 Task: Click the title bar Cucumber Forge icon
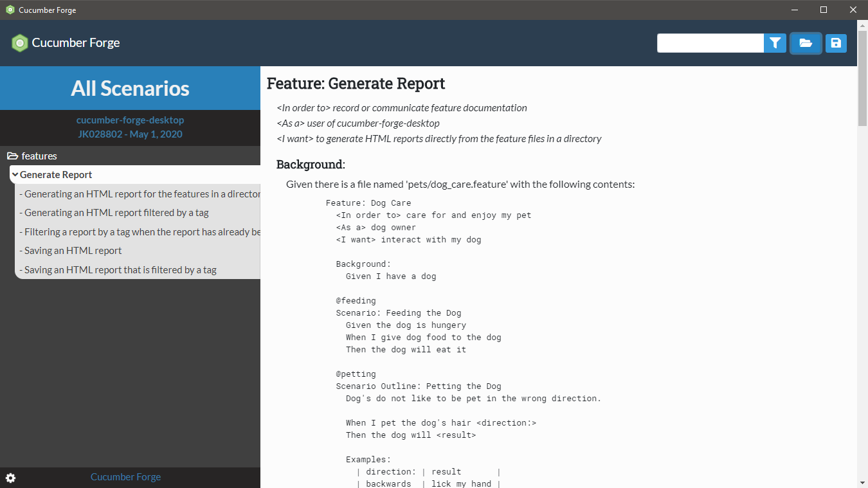coord(10,10)
